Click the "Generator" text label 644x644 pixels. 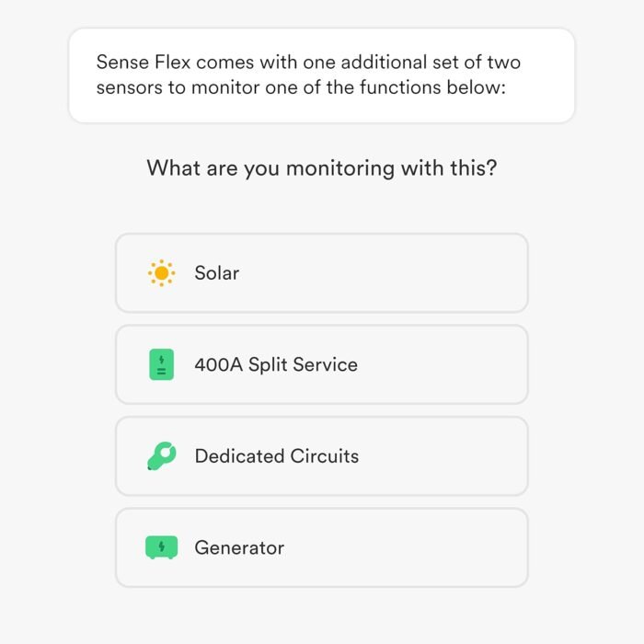click(239, 547)
